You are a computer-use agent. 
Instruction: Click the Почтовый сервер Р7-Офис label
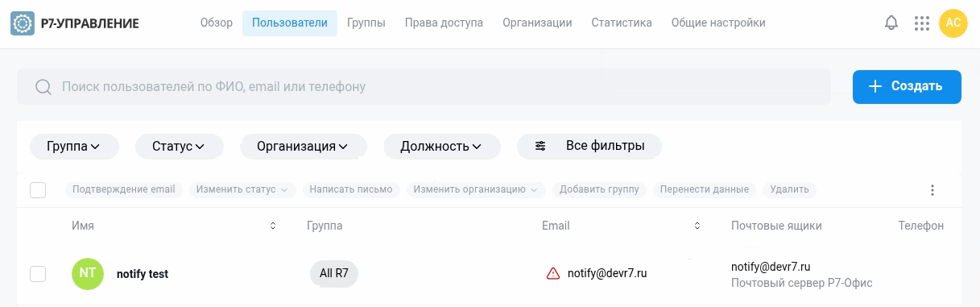[802, 283]
